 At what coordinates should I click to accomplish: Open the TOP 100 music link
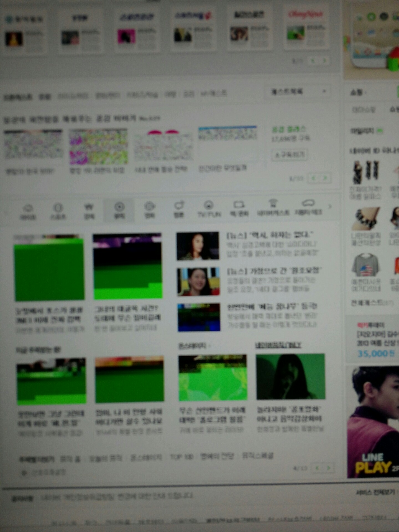[182, 457]
